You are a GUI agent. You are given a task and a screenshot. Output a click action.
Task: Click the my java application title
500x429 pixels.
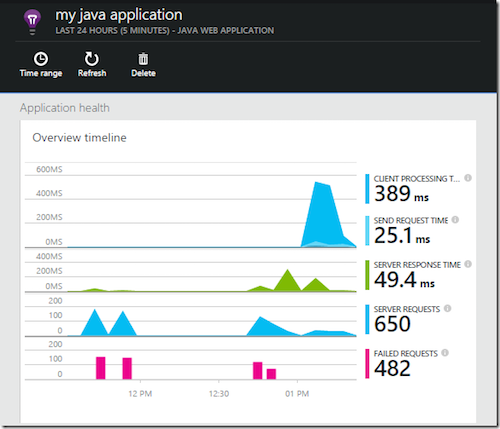119,15
